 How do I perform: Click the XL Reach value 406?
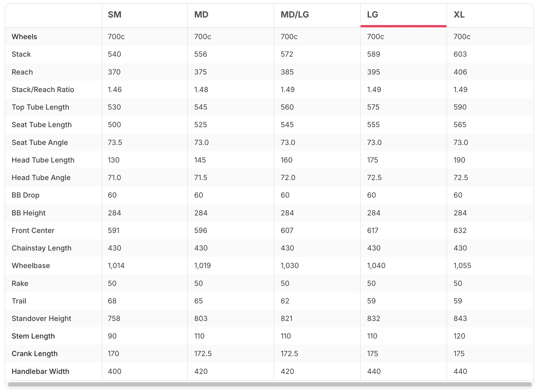coord(460,72)
